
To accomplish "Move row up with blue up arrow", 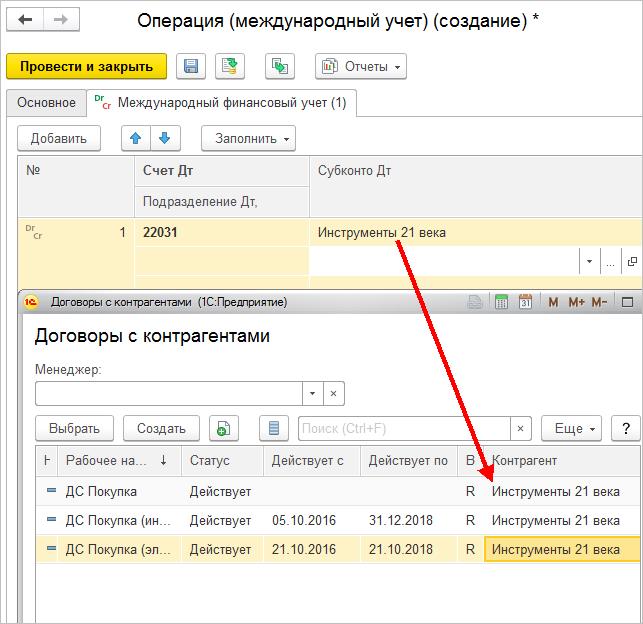I will (x=136, y=139).
